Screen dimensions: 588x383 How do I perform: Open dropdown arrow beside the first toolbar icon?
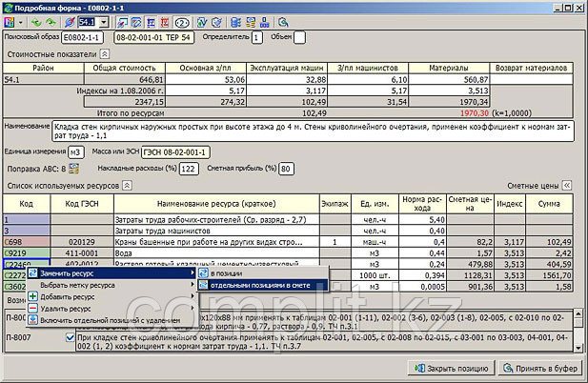pos(21,23)
